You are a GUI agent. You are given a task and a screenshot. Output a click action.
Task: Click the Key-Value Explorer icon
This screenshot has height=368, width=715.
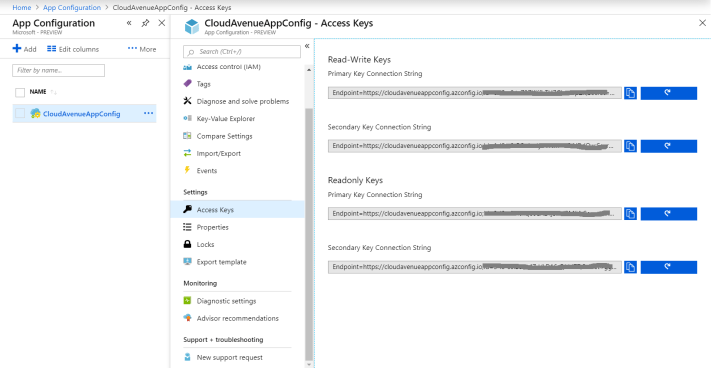point(187,118)
